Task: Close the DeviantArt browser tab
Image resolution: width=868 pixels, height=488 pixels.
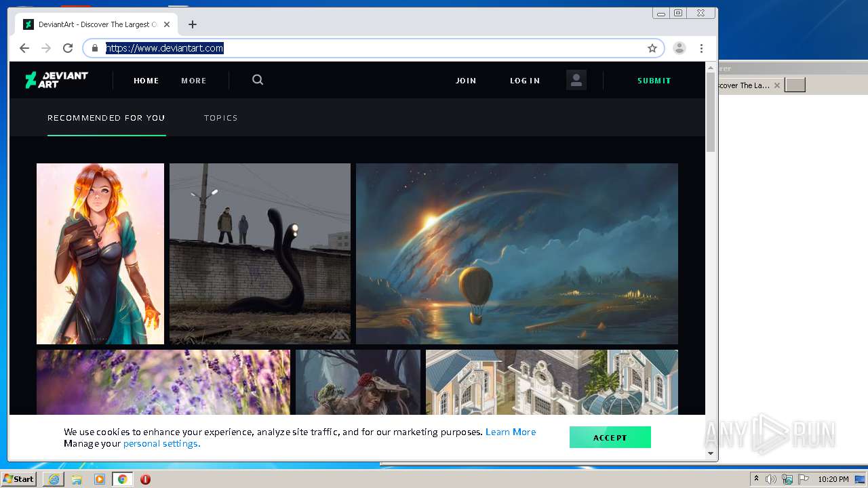Action: [167, 24]
